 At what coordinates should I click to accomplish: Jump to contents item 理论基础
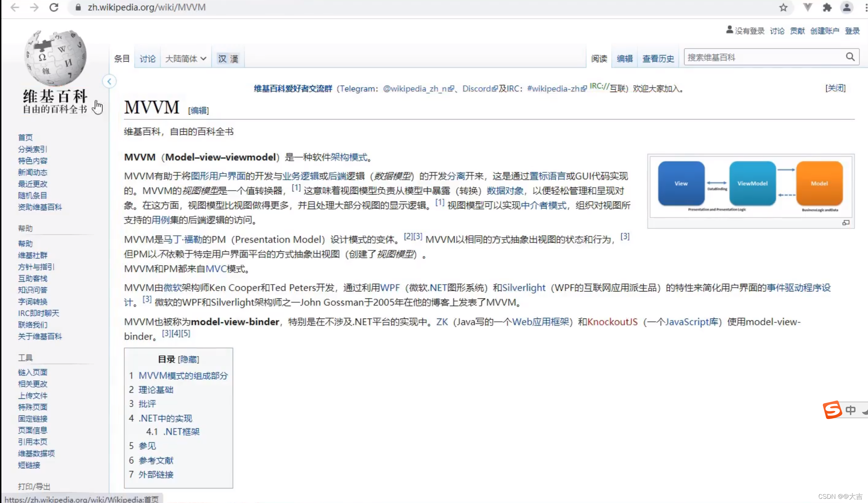tap(156, 390)
